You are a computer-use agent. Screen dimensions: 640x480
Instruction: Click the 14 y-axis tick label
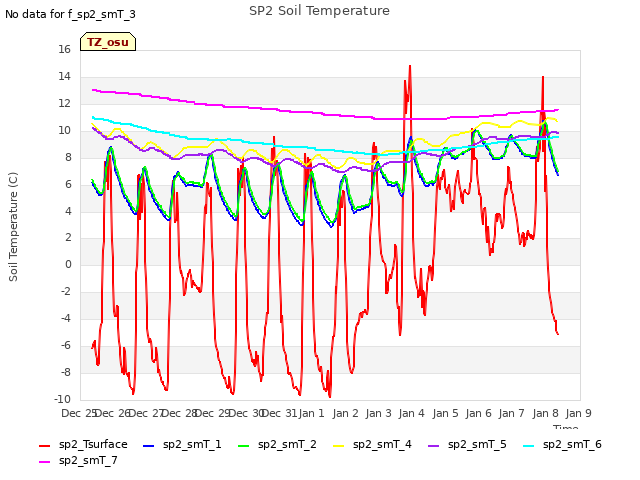[64, 76]
